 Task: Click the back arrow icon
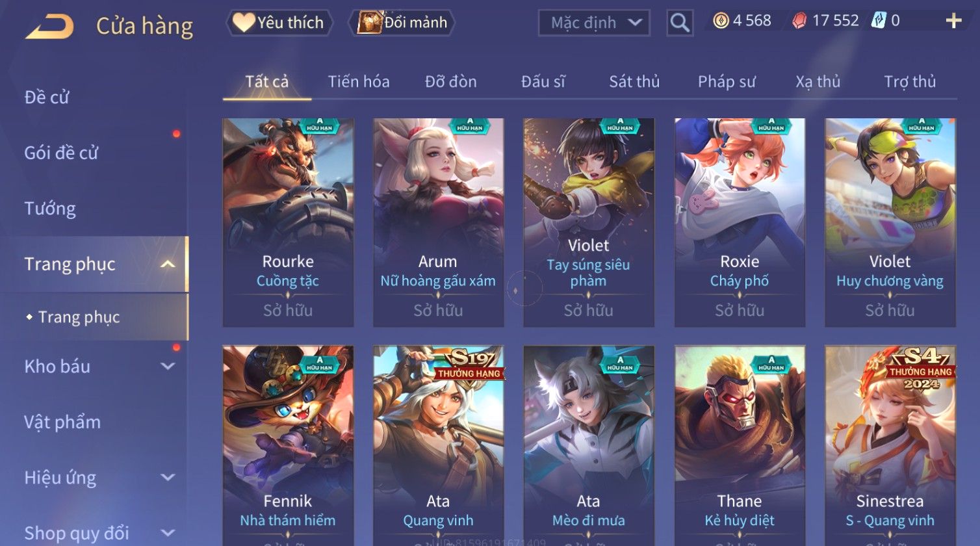[x=49, y=27]
